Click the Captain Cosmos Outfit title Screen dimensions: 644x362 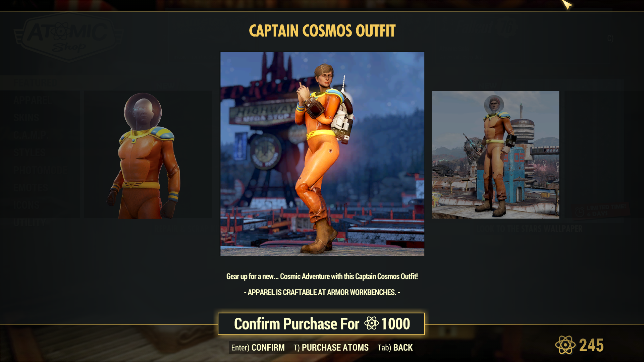click(322, 31)
